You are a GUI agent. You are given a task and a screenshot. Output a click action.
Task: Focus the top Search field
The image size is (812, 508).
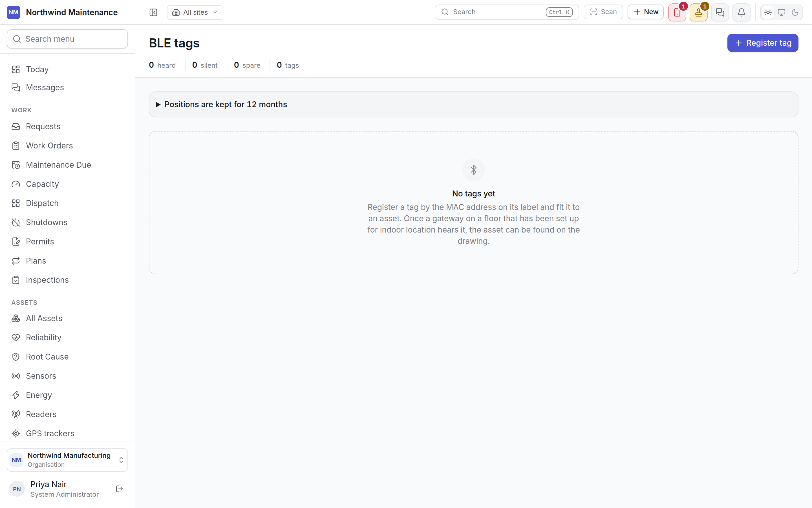[507, 12]
